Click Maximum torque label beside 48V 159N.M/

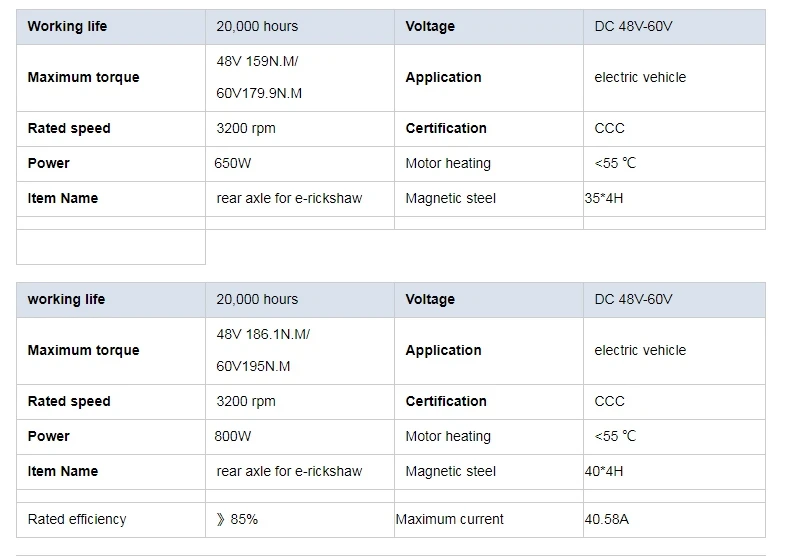[83, 77]
